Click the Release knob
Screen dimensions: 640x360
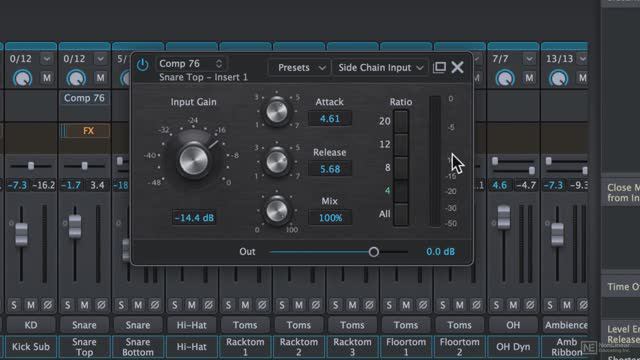pos(277,162)
